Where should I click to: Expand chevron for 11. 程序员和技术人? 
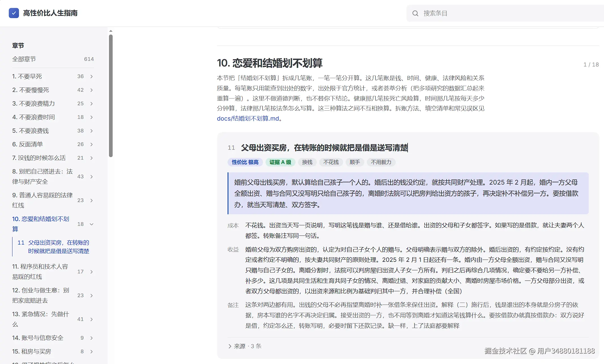click(91, 272)
